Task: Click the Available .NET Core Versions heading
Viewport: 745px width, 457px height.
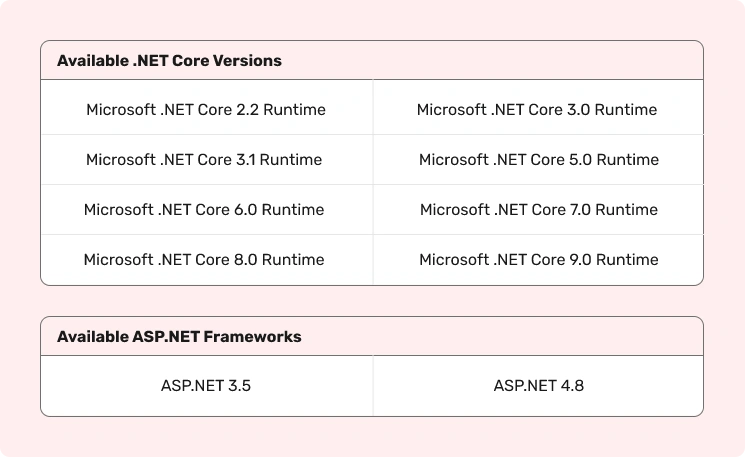Action: [169, 61]
